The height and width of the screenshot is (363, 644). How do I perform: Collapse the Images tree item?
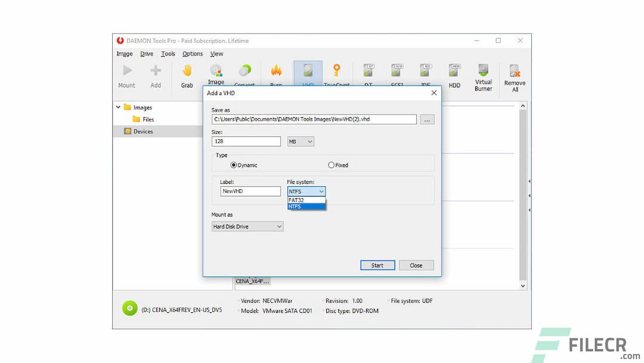[117, 107]
